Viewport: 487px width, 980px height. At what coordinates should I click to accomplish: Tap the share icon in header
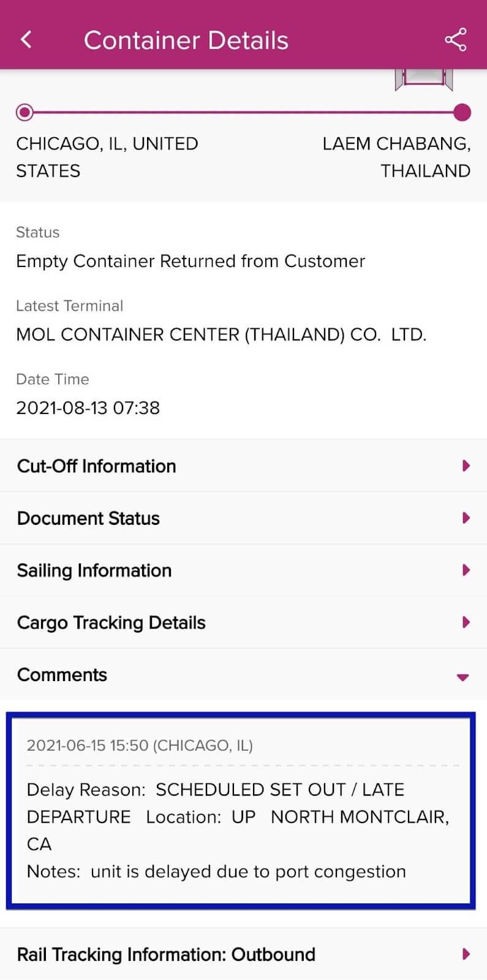coord(455,40)
